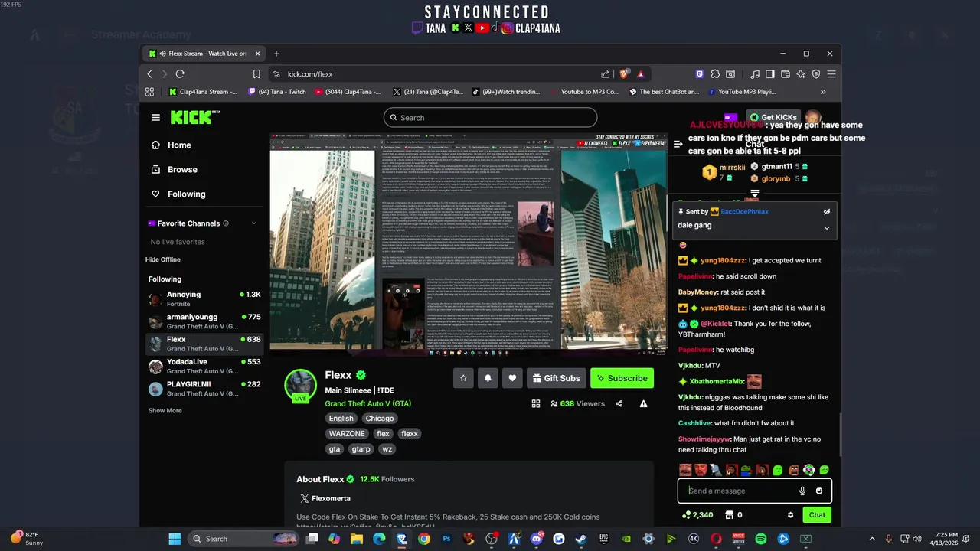This screenshot has height=551, width=980.
Task: Click the Flexx streamer avatar
Action: pyautogui.click(x=300, y=385)
